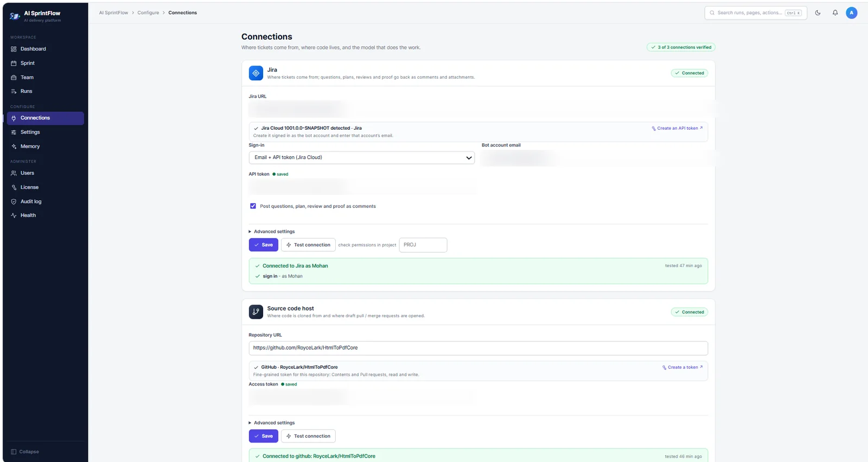Click the AI SprintFlow breadcrumb
This screenshot has width=868, height=462.
tap(113, 12)
